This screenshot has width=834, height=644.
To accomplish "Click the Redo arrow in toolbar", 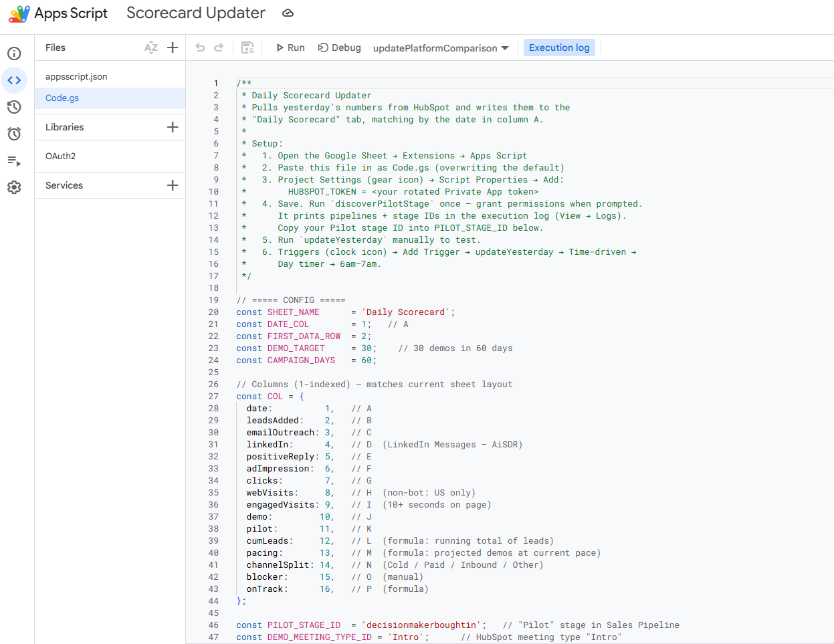I will (219, 47).
